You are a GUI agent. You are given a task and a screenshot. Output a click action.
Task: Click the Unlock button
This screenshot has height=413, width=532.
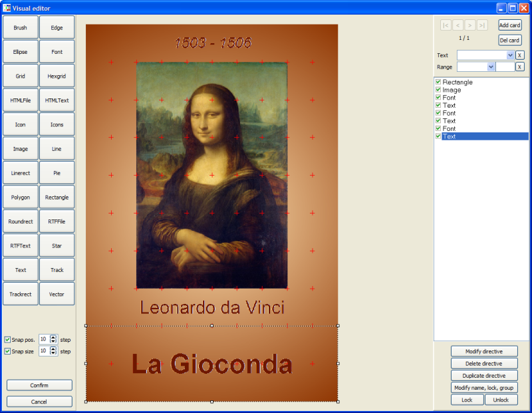501,400
